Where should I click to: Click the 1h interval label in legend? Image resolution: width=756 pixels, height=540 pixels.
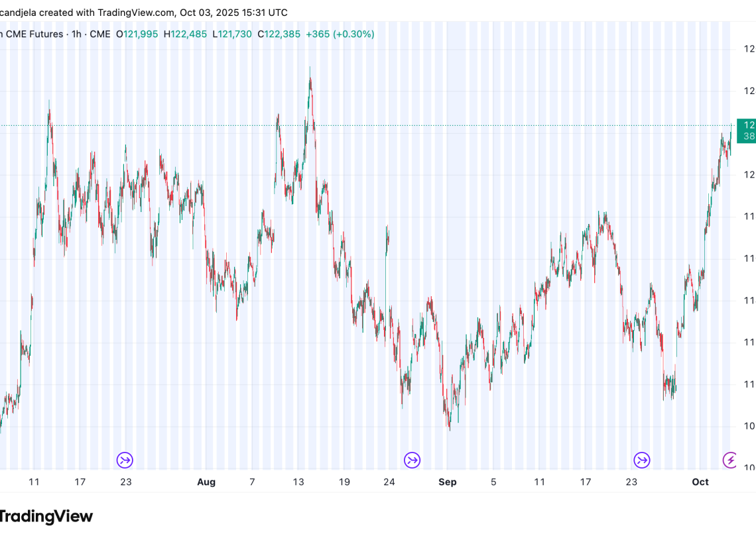pyautogui.click(x=76, y=34)
